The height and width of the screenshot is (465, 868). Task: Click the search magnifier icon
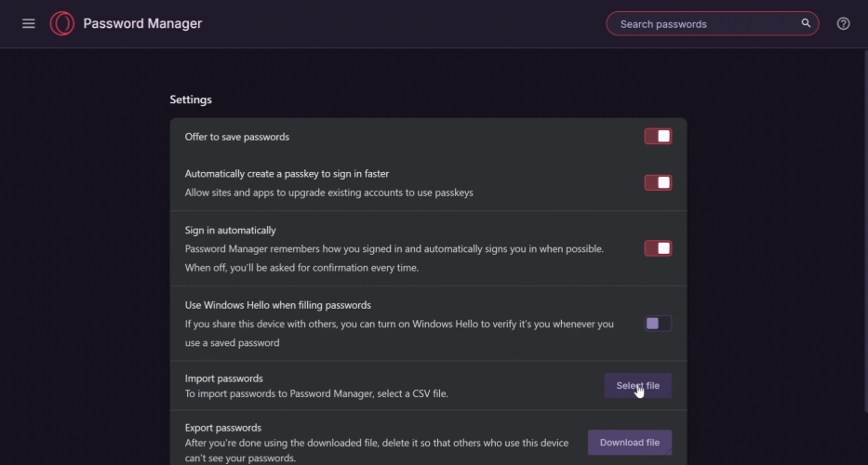click(x=806, y=23)
